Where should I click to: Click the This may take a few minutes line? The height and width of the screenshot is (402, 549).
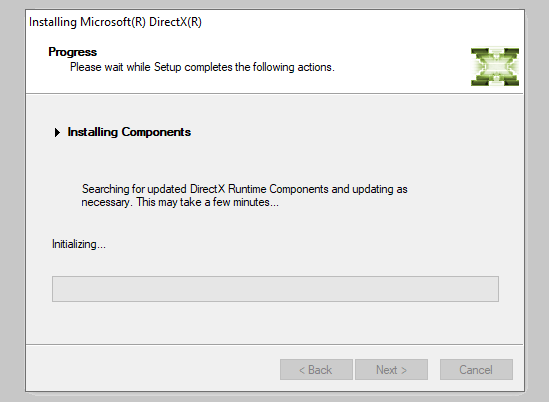tap(208, 202)
